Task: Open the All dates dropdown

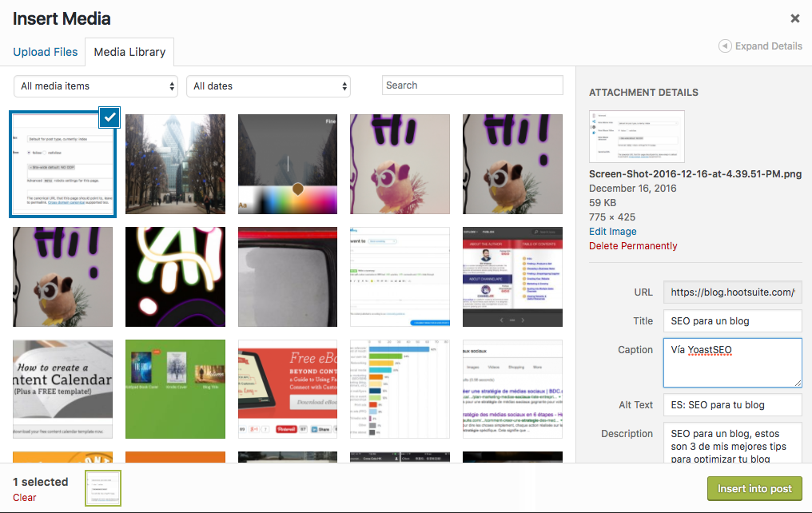Action: click(x=269, y=86)
